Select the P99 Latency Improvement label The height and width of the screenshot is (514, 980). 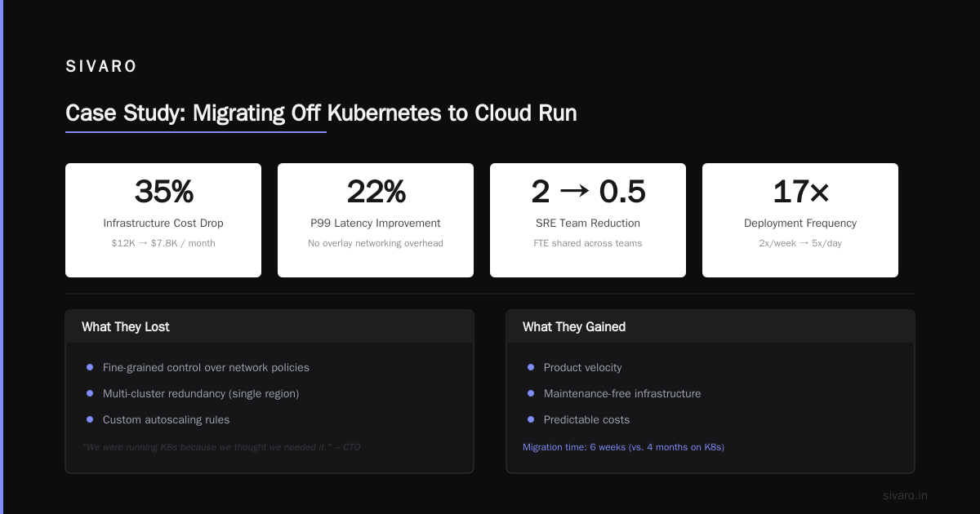coord(376,223)
